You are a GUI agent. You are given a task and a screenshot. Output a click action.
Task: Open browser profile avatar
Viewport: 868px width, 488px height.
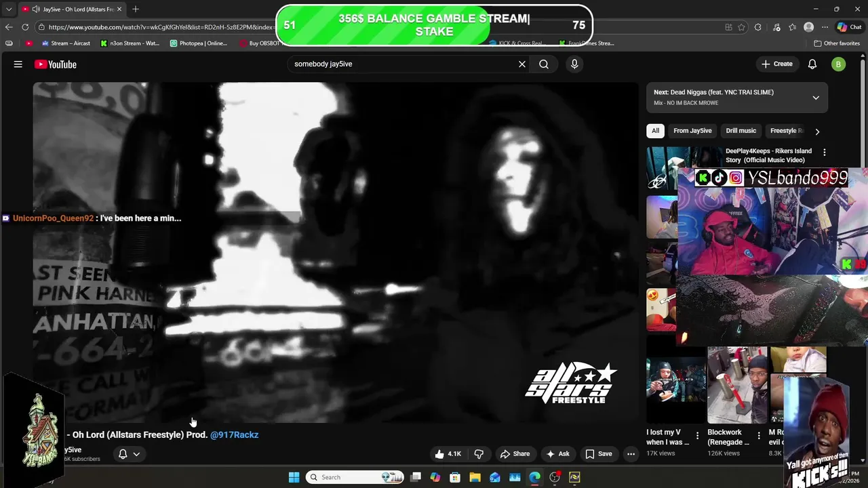click(x=808, y=27)
